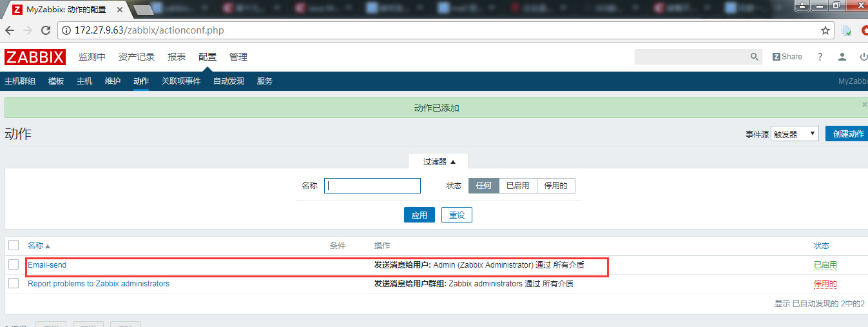Click the 创建动作 button

pyautogui.click(x=847, y=134)
